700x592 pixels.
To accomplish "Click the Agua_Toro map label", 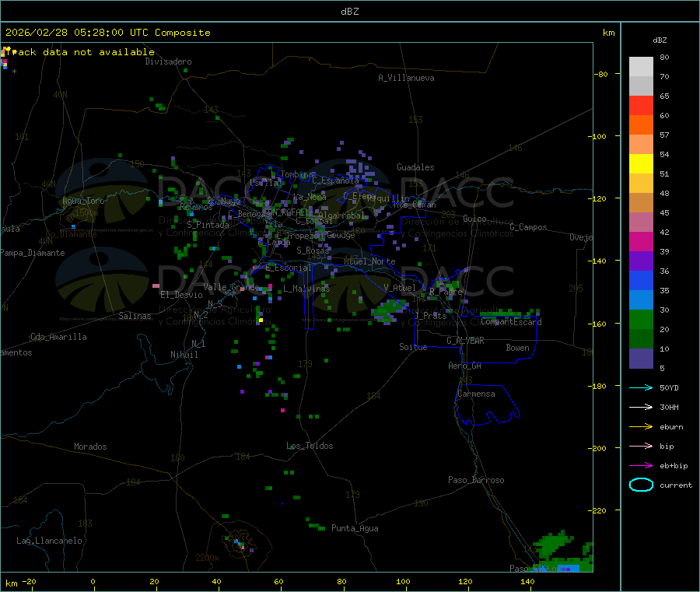I will pyautogui.click(x=83, y=201).
